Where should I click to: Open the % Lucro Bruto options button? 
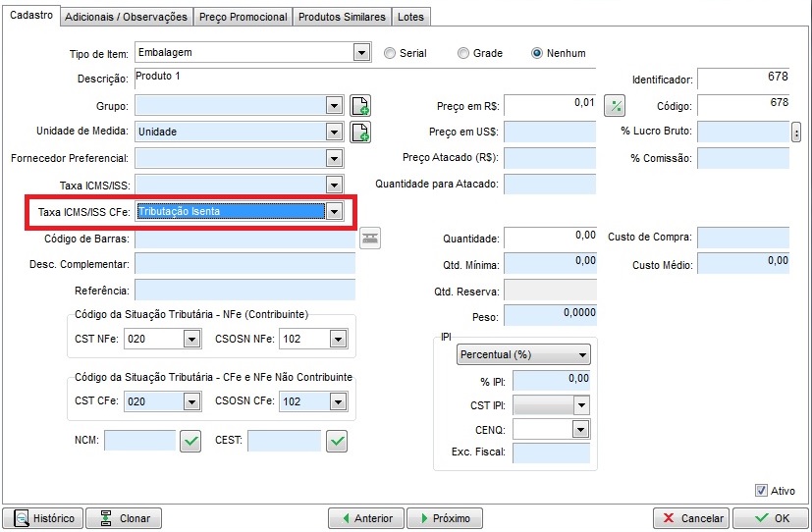point(795,132)
